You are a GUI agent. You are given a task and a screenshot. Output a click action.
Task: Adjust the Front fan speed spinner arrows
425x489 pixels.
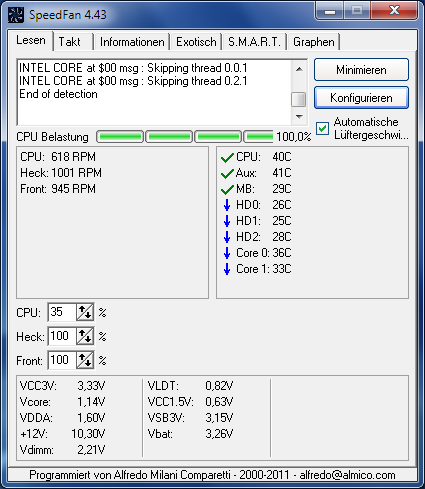point(85,360)
